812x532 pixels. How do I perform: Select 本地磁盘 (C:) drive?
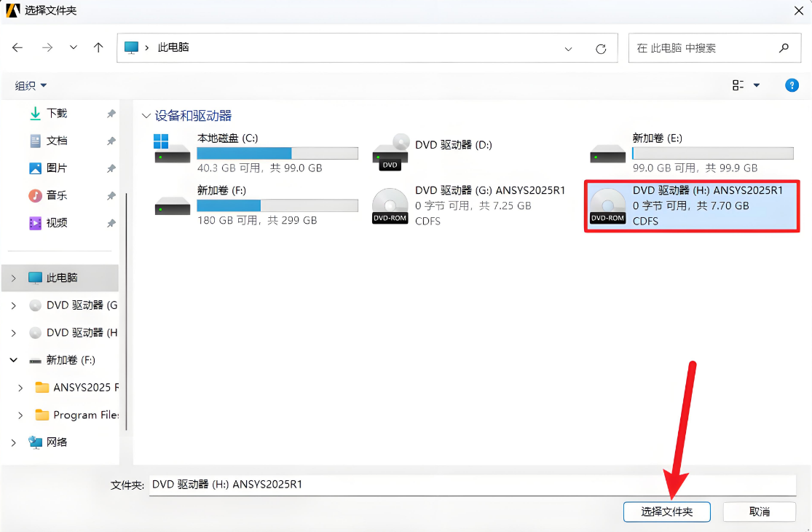pyautogui.click(x=256, y=153)
